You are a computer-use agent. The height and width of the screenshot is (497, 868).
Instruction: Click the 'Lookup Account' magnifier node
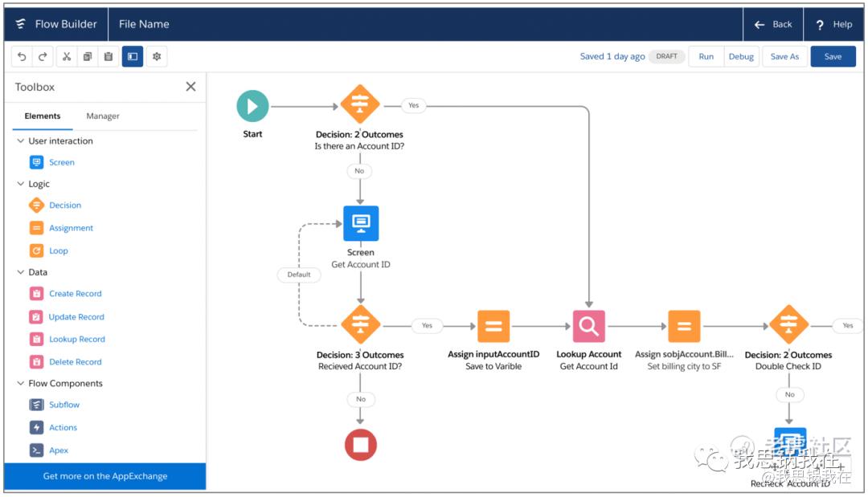click(x=589, y=326)
